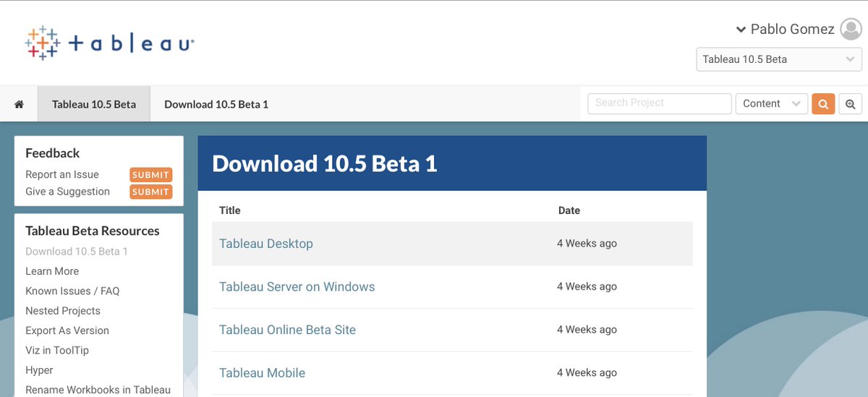Submit a Report an Issue
Screen dimensions: 868x397
150,174
